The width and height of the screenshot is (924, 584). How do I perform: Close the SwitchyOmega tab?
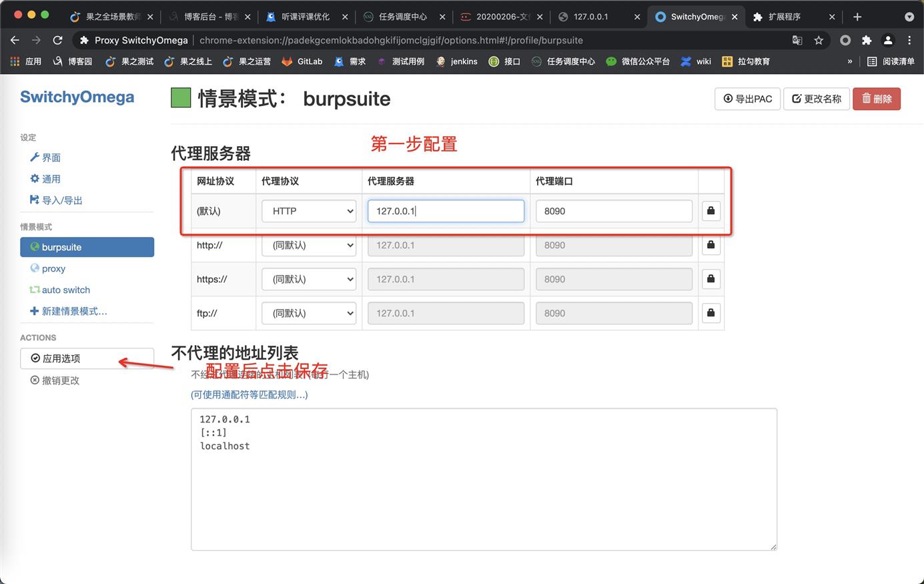point(735,17)
